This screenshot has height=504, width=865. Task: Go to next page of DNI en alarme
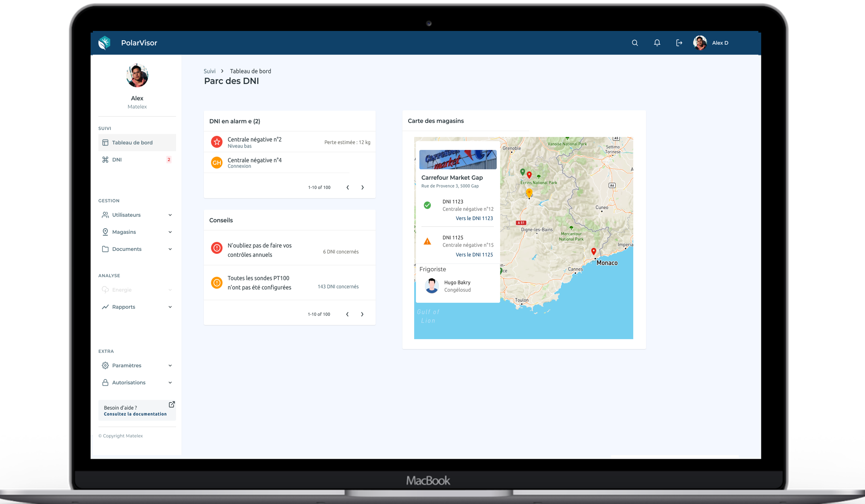point(363,187)
